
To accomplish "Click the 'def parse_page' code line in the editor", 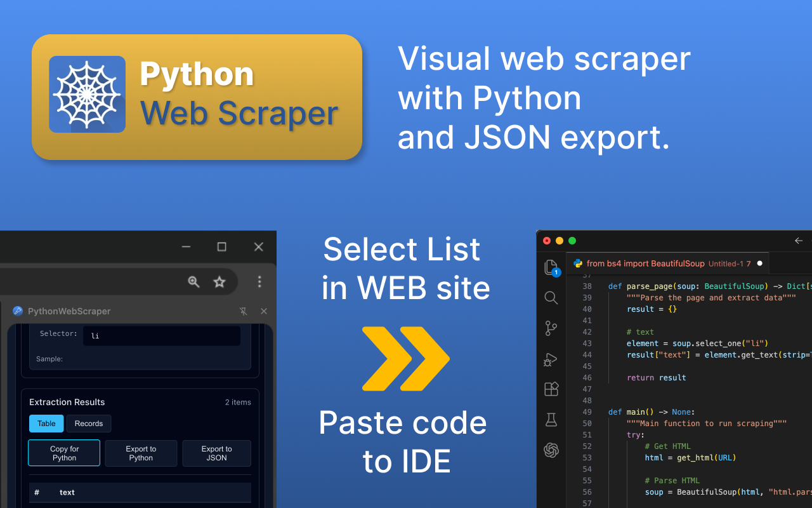I will [x=710, y=286].
